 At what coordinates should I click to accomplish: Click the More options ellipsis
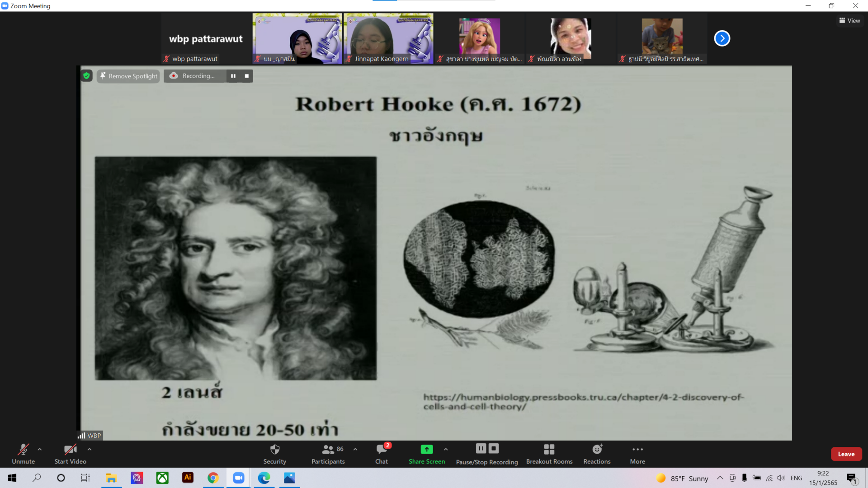coord(637,453)
